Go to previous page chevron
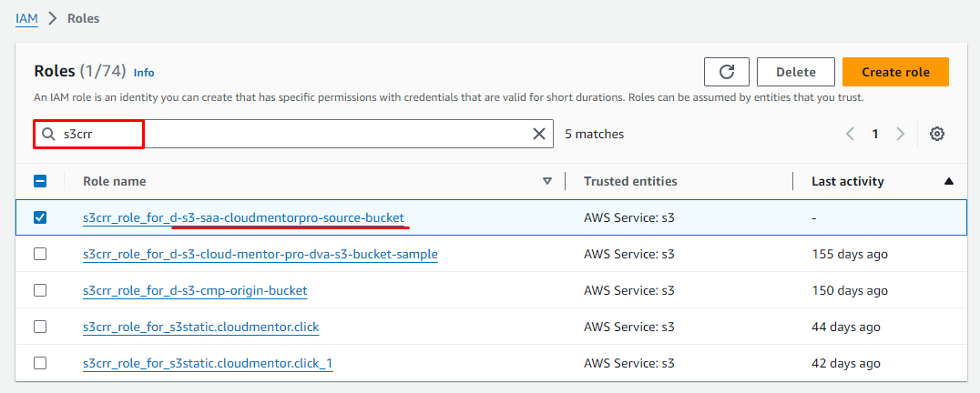The image size is (980, 393). (x=850, y=134)
